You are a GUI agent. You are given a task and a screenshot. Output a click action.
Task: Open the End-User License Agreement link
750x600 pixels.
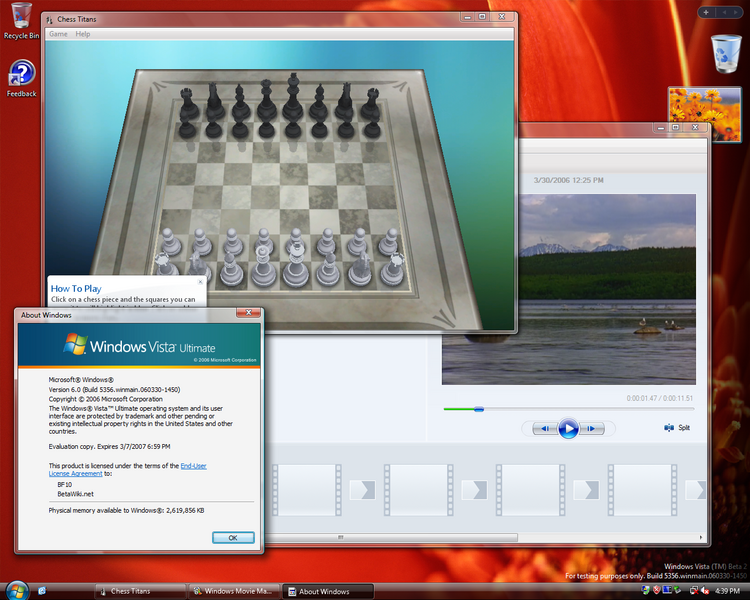[193, 466]
